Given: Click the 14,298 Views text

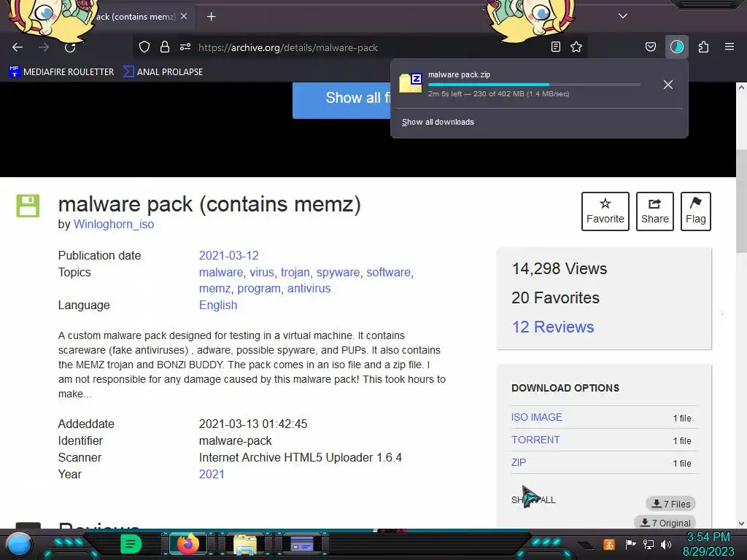Looking at the screenshot, I should pyautogui.click(x=560, y=268).
